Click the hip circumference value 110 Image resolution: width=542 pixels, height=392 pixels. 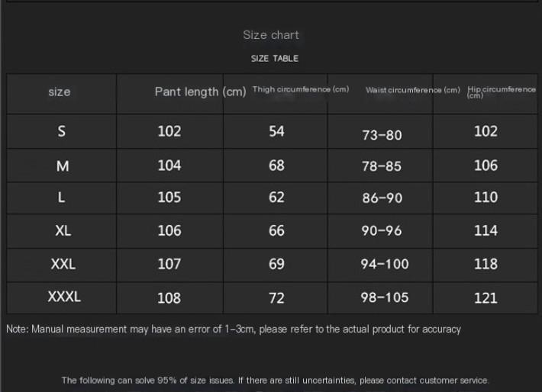pyautogui.click(x=486, y=198)
